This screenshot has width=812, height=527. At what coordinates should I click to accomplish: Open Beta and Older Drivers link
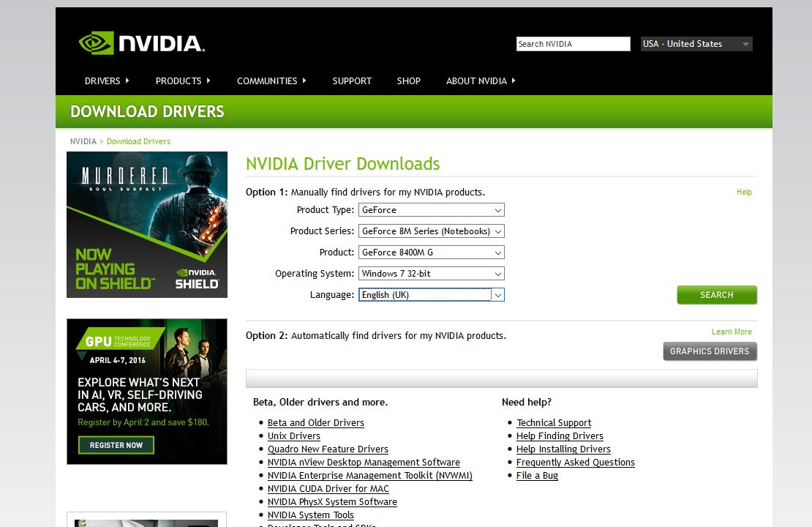316,423
